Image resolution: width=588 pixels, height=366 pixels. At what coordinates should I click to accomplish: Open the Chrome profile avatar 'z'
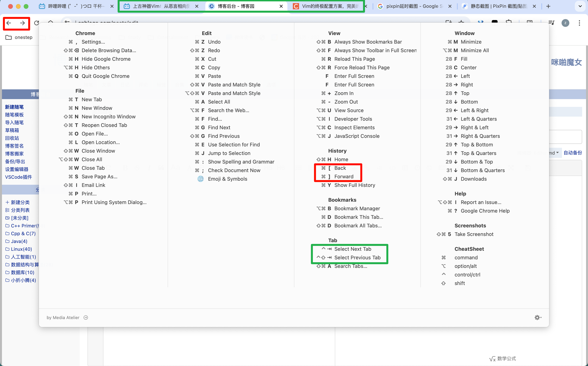(x=565, y=23)
